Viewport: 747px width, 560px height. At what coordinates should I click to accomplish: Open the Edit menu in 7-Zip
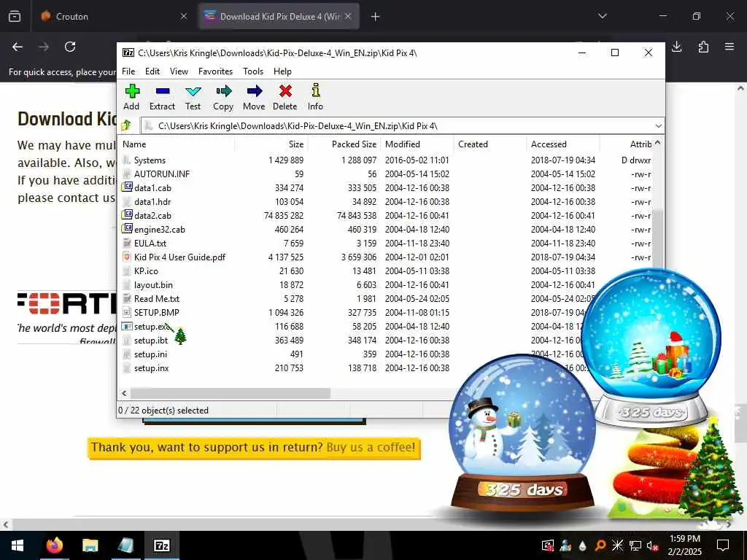152,71
